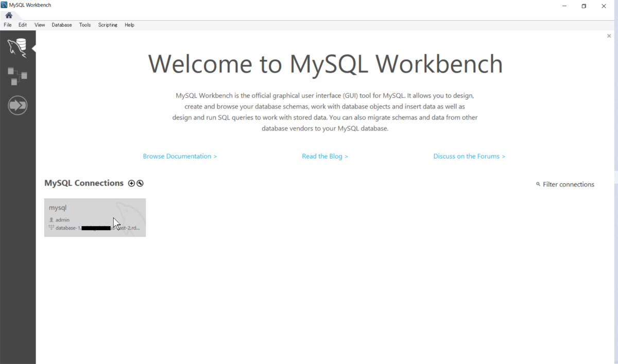Open the File menu
Image resolution: width=618 pixels, height=364 pixels.
click(x=8, y=25)
